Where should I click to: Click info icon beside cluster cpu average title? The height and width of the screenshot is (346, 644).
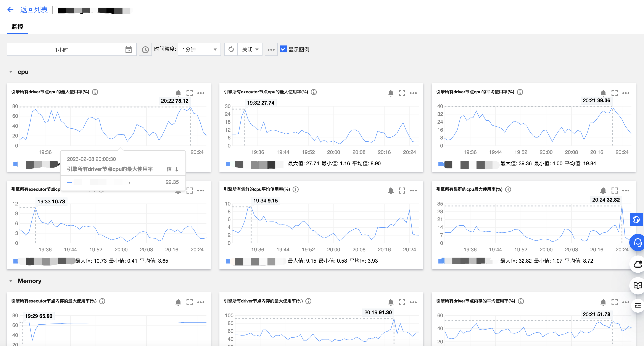(296, 189)
